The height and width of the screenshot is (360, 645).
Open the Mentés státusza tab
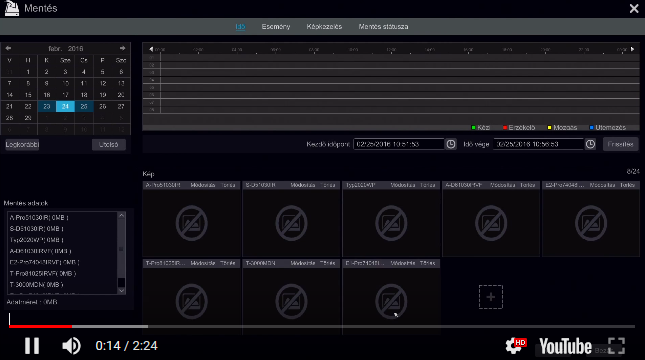pos(383,26)
